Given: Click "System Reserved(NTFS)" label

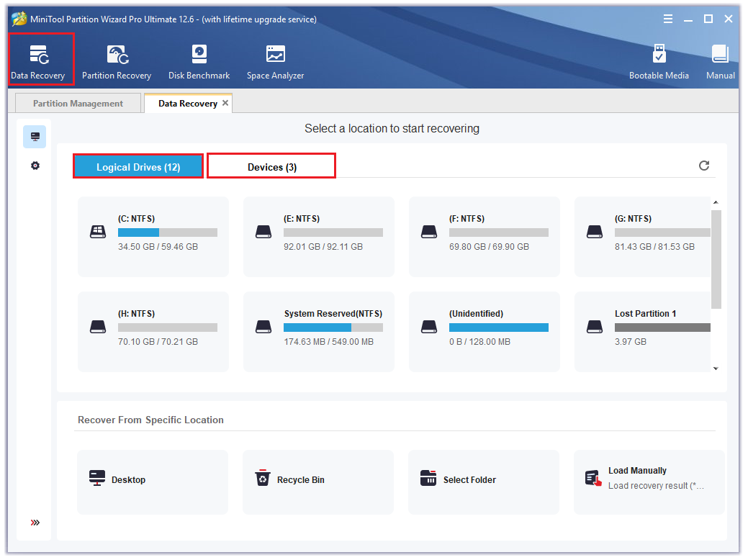Looking at the screenshot, I should tap(333, 313).
